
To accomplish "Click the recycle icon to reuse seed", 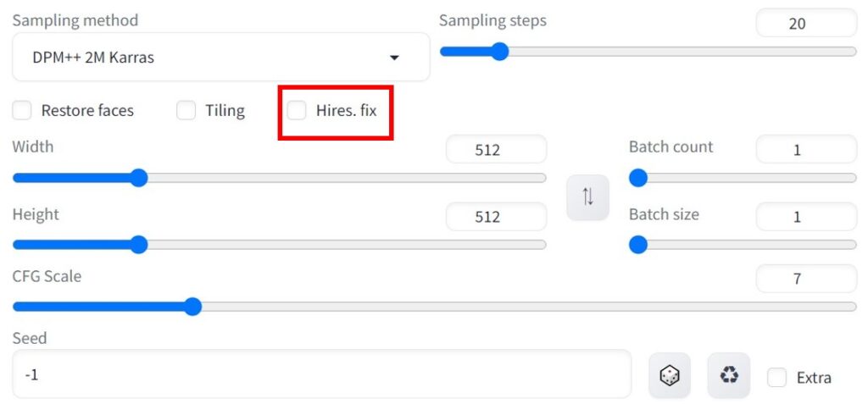I will click(728, 376).
